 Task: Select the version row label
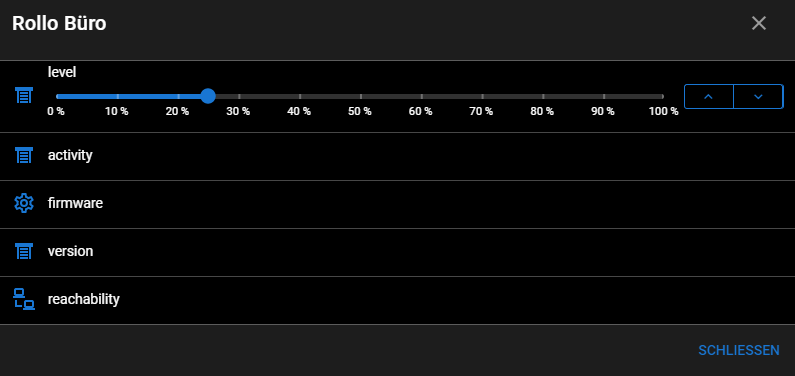coord(70,251)
